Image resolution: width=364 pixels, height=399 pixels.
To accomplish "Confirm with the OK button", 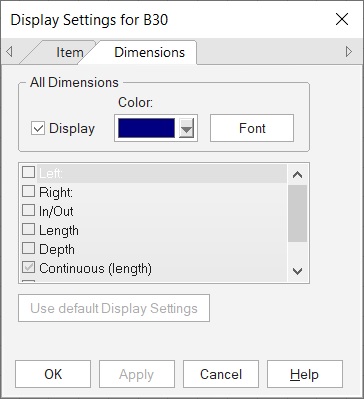I will pos(53,374).
